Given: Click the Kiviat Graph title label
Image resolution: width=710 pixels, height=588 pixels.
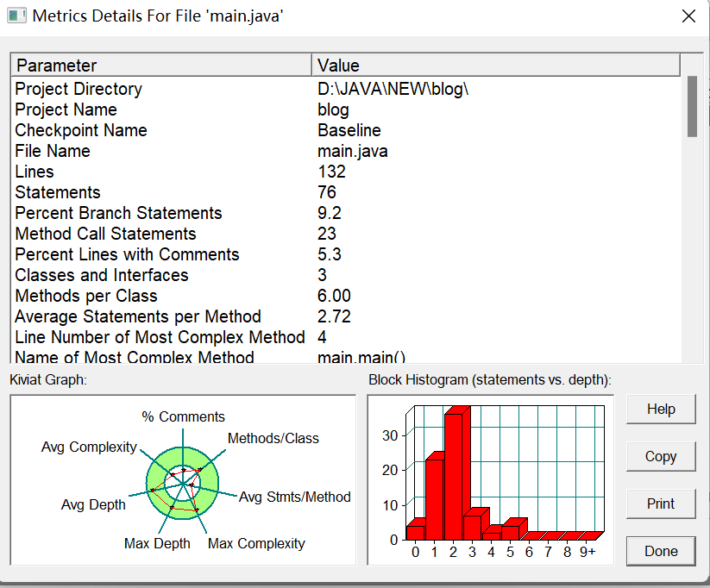Looking at the screenshot, I should click(48, 379).
